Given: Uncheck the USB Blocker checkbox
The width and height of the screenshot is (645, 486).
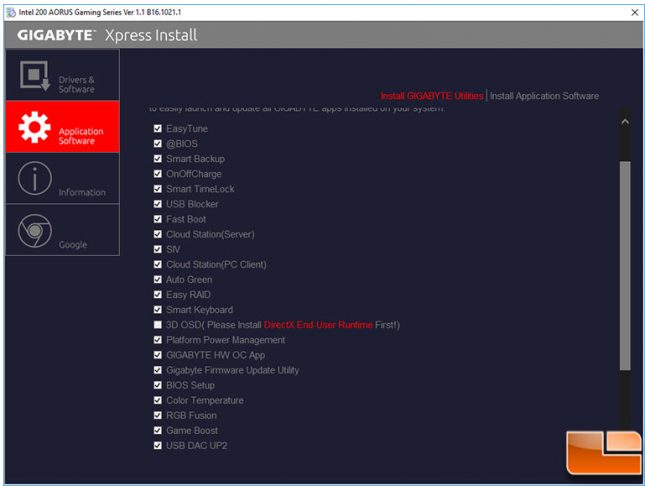Looking at the screenshot, I should (x=158, y=204).
